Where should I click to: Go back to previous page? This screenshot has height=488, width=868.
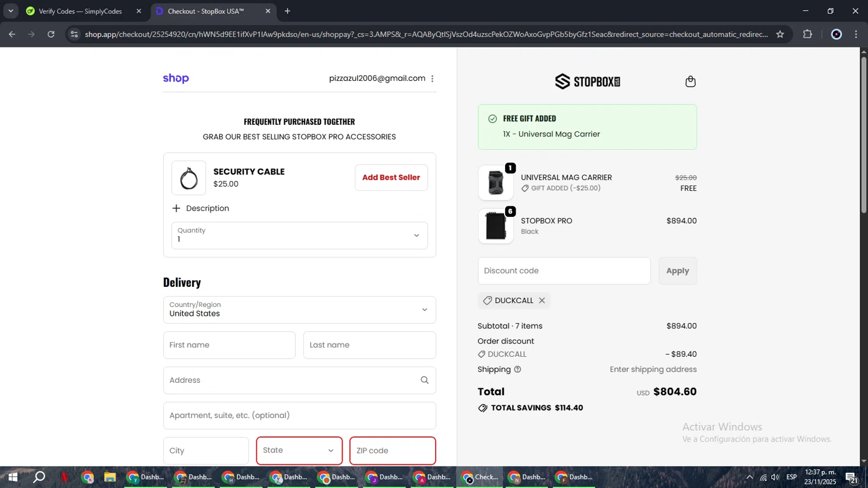point(12,34)
